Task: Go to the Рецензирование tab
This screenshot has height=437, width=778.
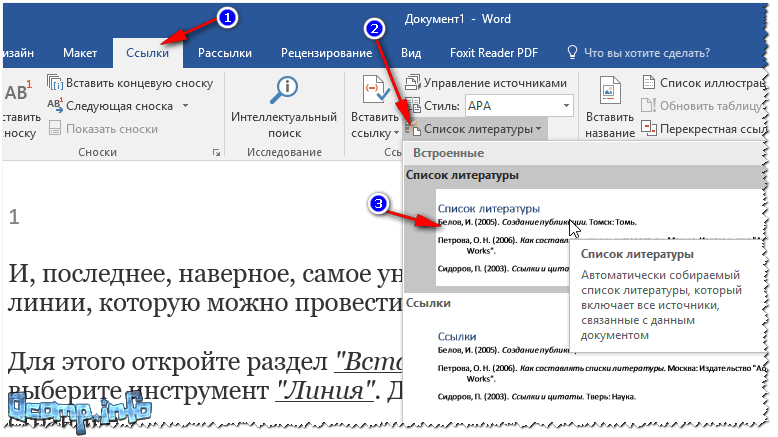Action: tap(326, 53)
